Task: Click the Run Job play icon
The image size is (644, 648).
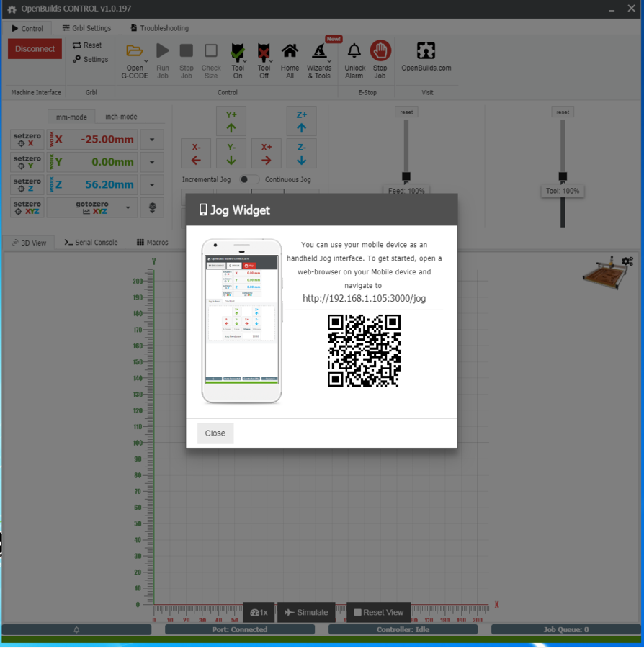Action: [x=163, y=51]
